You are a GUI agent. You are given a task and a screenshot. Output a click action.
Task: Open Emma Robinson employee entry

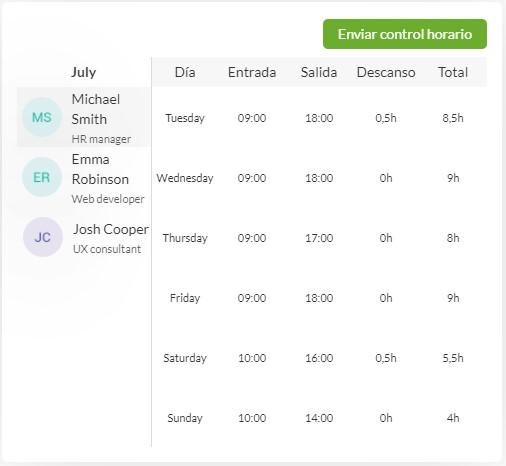(x=84, y=177)
